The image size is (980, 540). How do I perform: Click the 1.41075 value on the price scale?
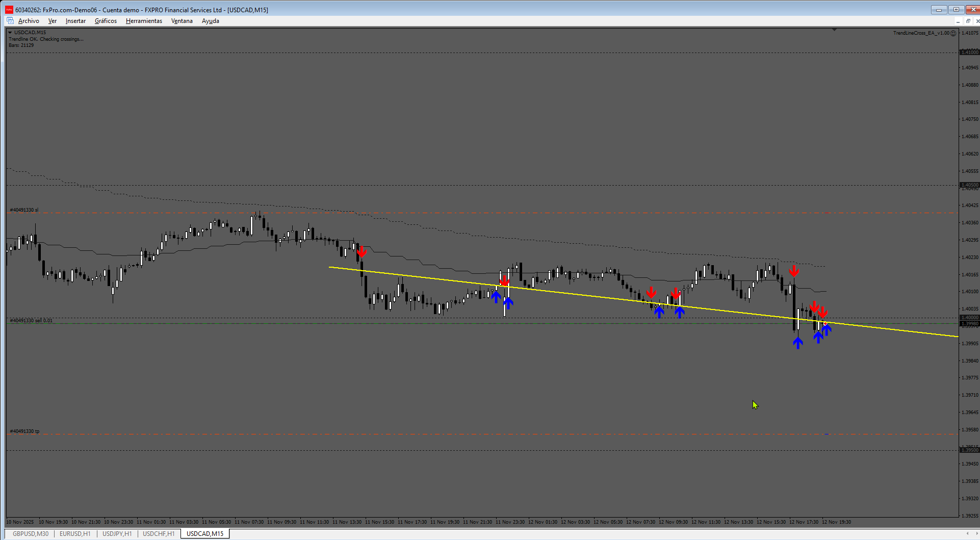(x=970, y=33)
